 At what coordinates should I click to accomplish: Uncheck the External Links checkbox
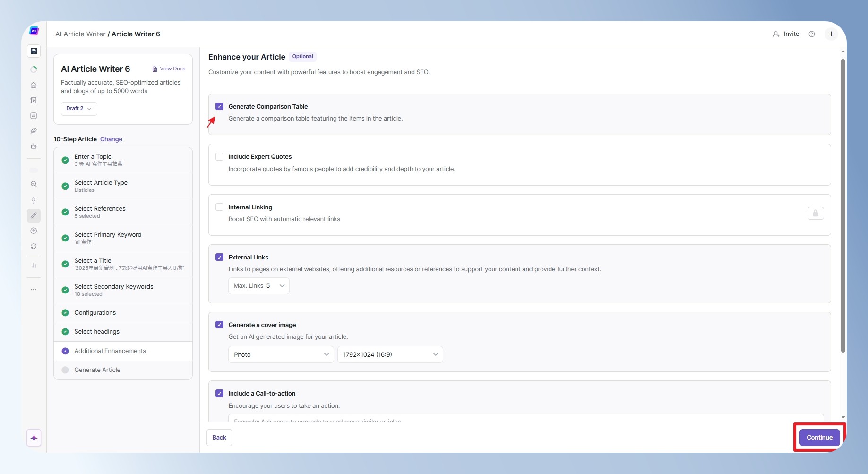219,257
